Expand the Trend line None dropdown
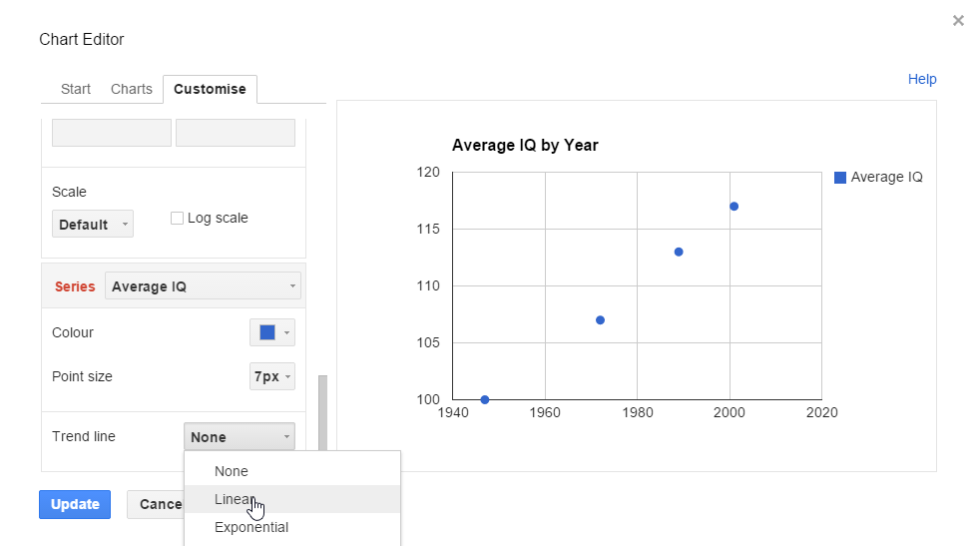The height and width of the screenshot is (546, 980). tap(240, 436)
